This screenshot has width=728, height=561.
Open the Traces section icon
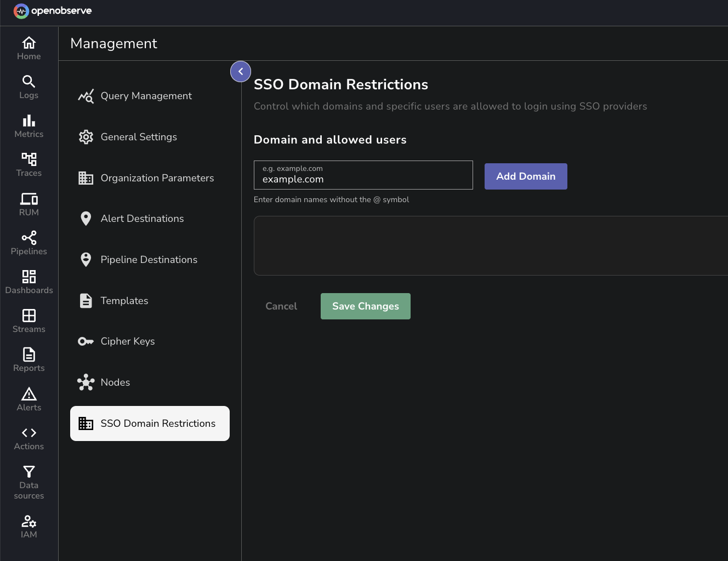coord(29,159)
